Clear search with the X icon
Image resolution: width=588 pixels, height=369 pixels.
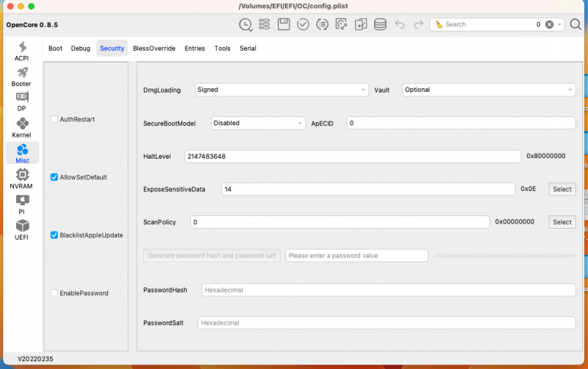549,24
